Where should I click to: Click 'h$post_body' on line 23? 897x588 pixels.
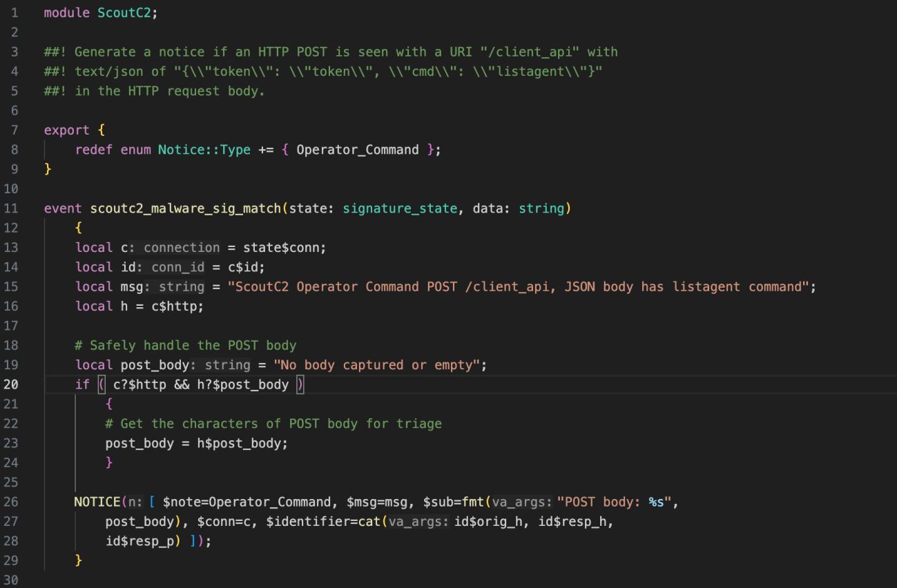pyautogui.click(x=239, y=443)
